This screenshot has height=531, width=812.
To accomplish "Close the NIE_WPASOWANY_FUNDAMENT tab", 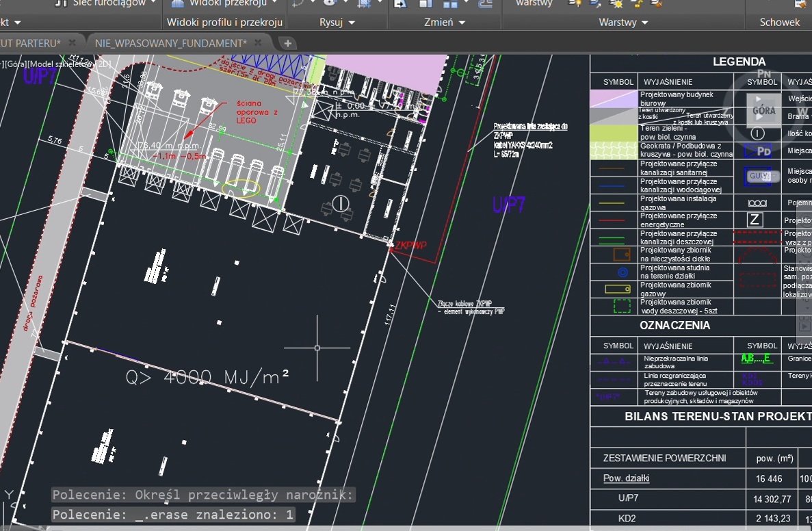I will pos(258,43).
